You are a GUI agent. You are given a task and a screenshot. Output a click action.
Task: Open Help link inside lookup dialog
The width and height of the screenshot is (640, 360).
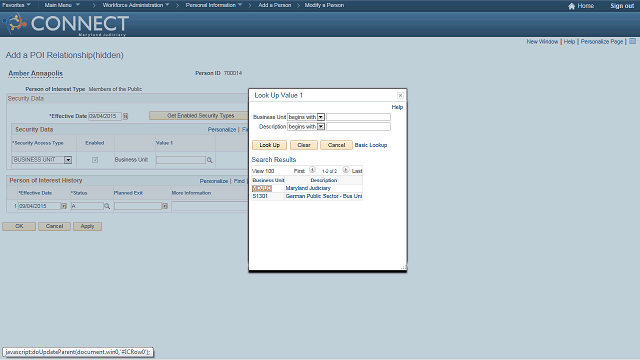pyautogui.click(x=397, y=107)
